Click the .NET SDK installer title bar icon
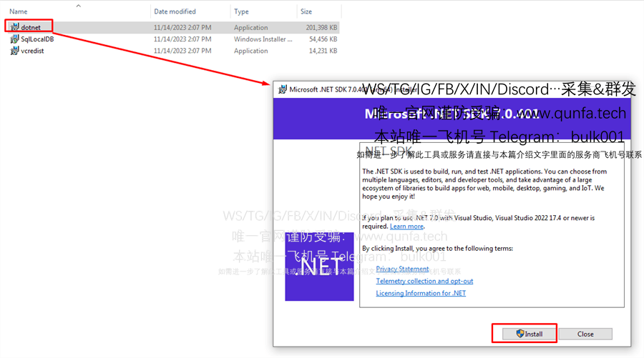Image resolution: width=644 pixels, height=358 pixels. point(282,89)
